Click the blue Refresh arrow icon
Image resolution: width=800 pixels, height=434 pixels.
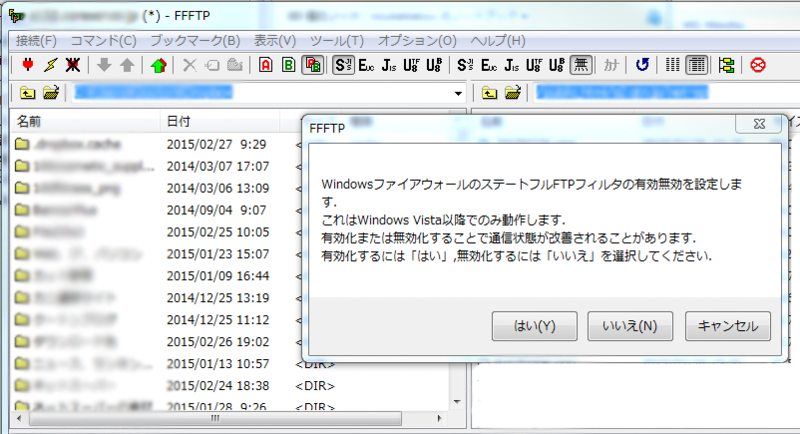click(x=642, y=65)
